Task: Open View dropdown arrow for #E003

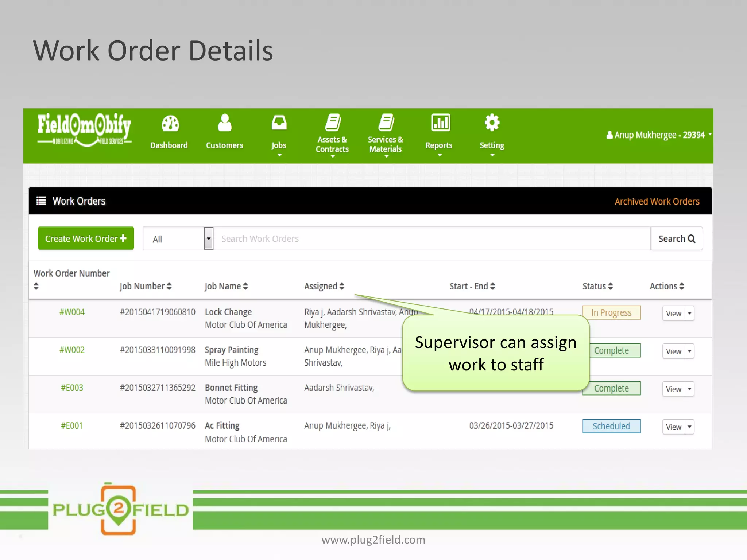Action: (690, 389)
